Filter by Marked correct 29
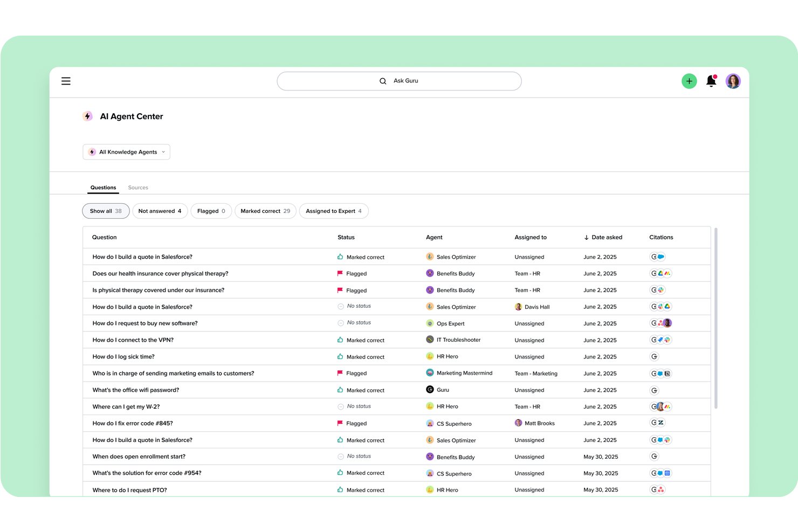 [x=265, y=211]
